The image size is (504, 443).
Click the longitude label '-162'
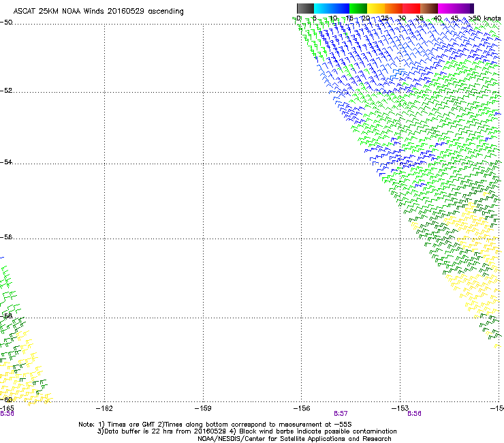tap(104, 408)
